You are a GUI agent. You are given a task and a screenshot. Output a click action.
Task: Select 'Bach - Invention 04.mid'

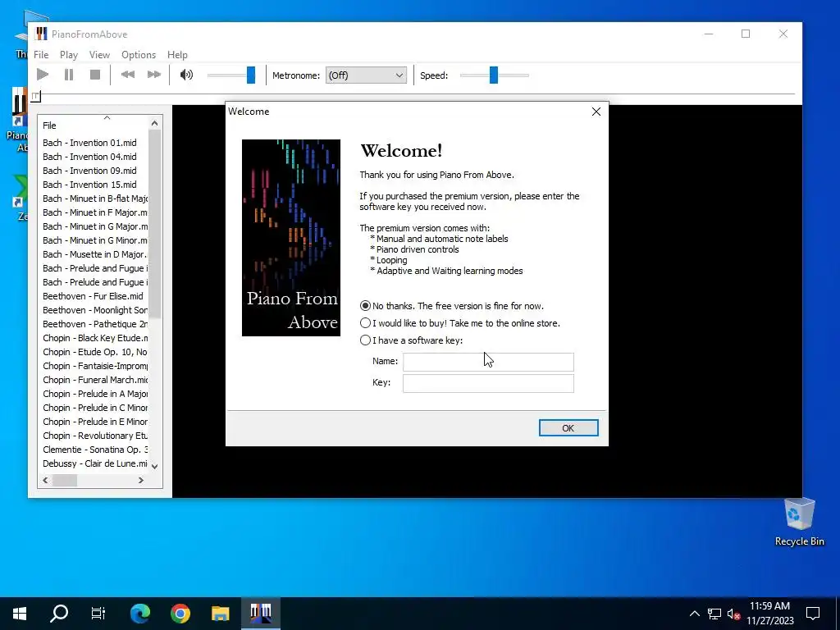[x=89, y=157]
